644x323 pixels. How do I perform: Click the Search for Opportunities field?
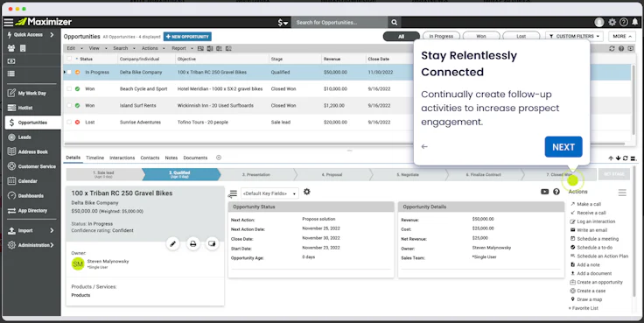[339, 22]
